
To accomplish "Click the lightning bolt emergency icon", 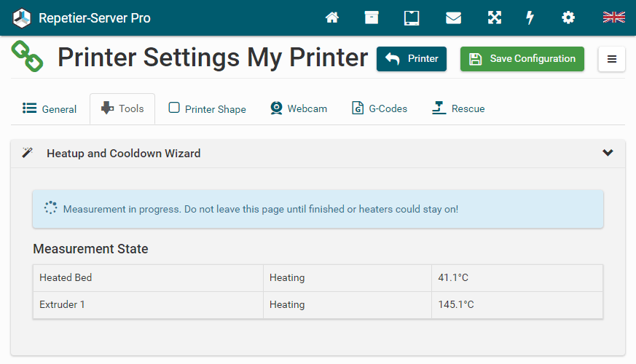I will pos(530,18).
